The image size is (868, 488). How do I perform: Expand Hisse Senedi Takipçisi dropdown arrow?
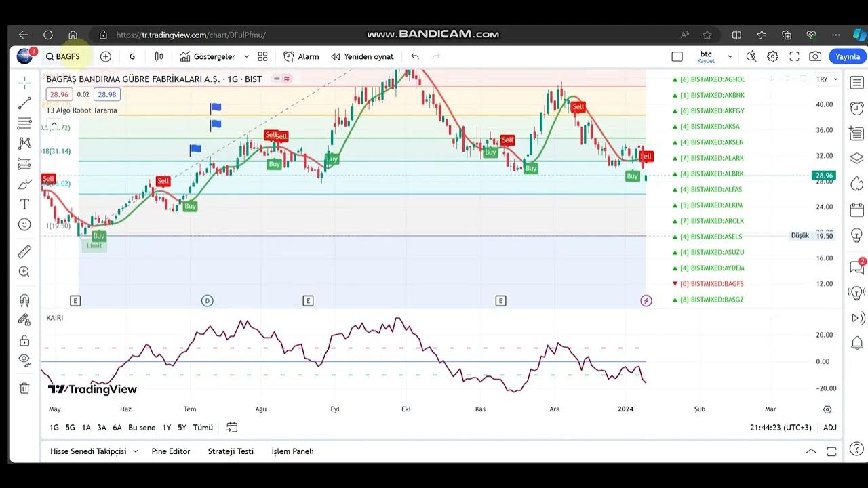click(x=136, y=451)
